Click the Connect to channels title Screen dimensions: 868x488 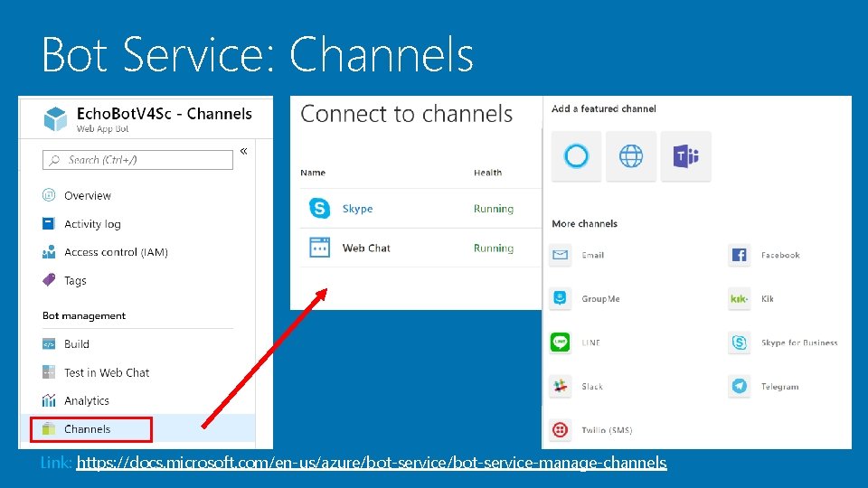[406, 114]
